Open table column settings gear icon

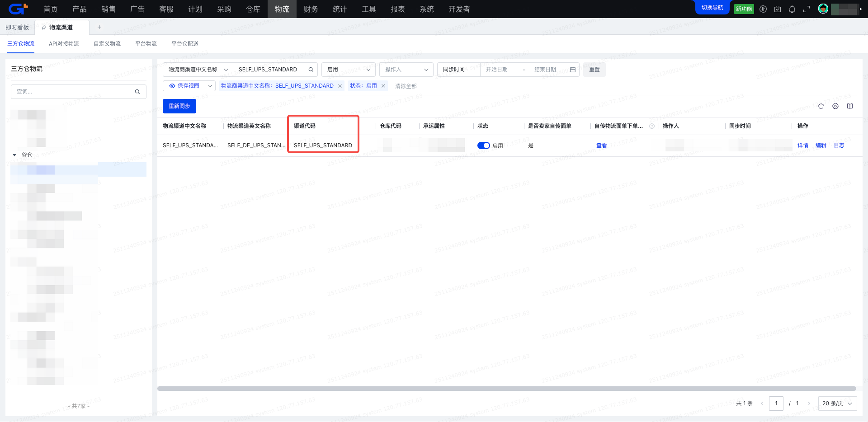pyautogui.click(x=835, y=106)
